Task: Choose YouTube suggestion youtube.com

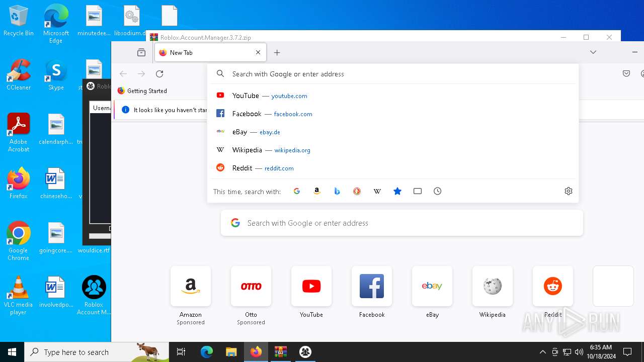Action: point(392,96)
